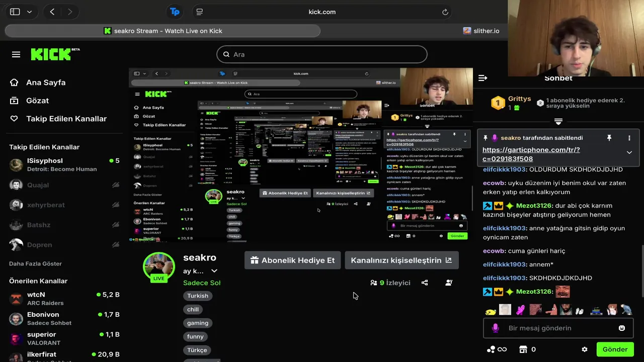
Task: Click Kanalınızı kişiselleştirin button
Action: coord(401,260)
